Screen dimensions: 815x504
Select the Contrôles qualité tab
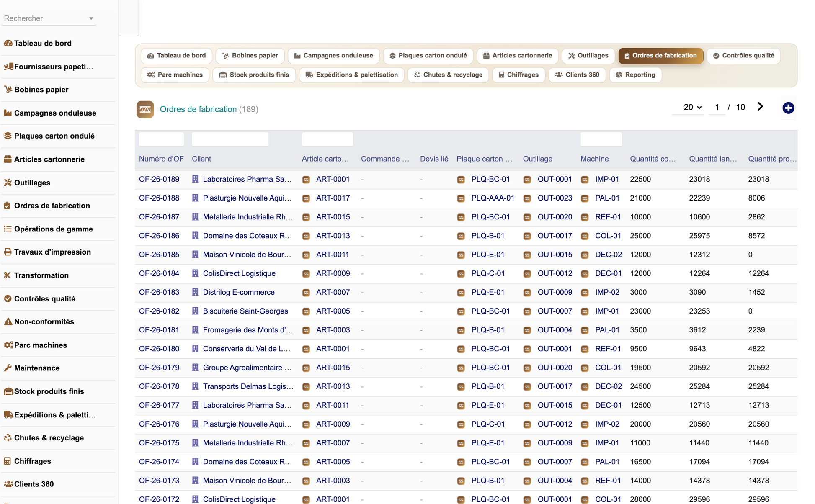point(744,56)
